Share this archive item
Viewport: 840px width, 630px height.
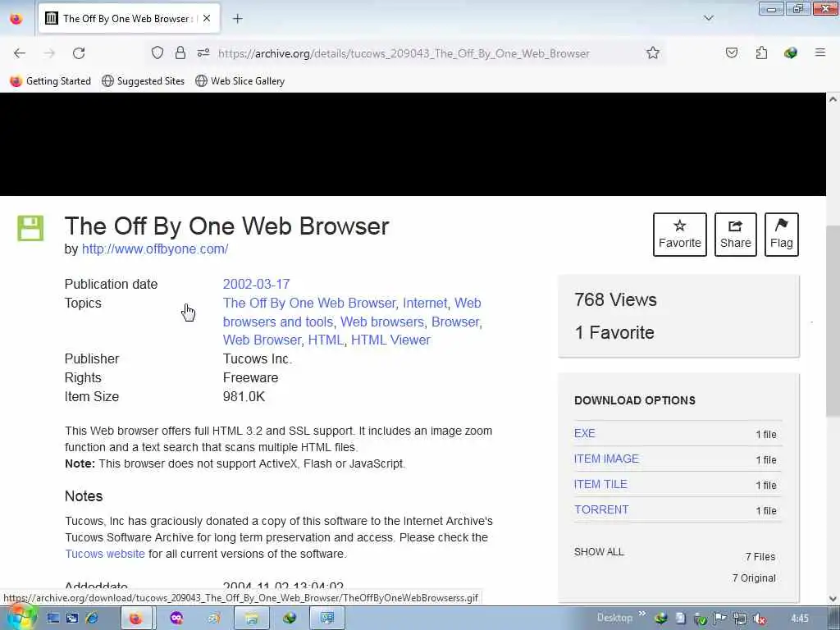point(735,235)
